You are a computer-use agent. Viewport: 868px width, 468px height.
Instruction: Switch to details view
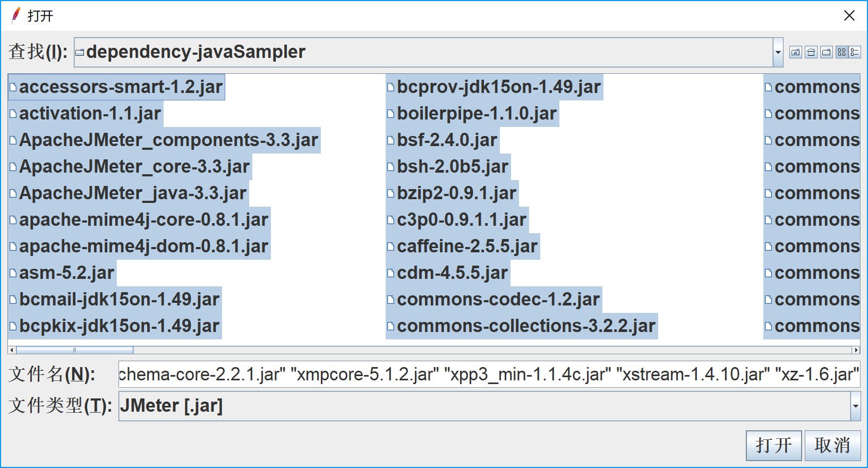tap(854, 52)
